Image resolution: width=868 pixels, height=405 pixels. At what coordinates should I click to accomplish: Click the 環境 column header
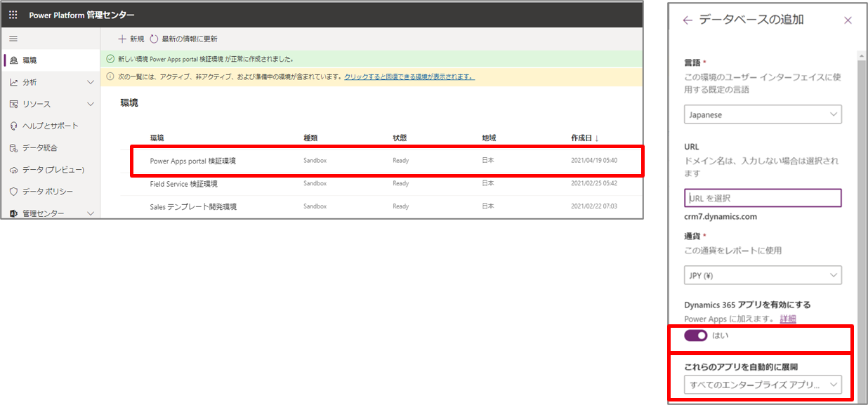(158, 138)
